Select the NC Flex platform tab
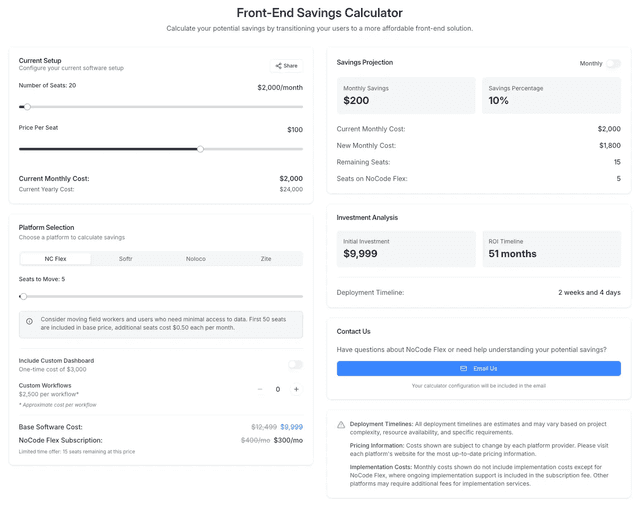The image size is (640, 506). [56, 259]
